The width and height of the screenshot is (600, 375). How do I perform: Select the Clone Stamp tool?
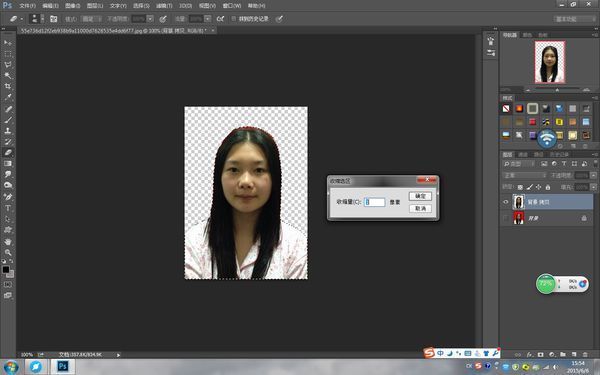click(8, 130)
